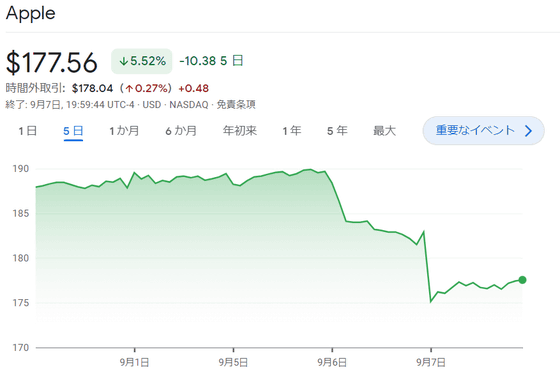Click the down arrow in 5.52% badge
The image size is (560, 381).
pyautogui.click(x=124, y=61)
